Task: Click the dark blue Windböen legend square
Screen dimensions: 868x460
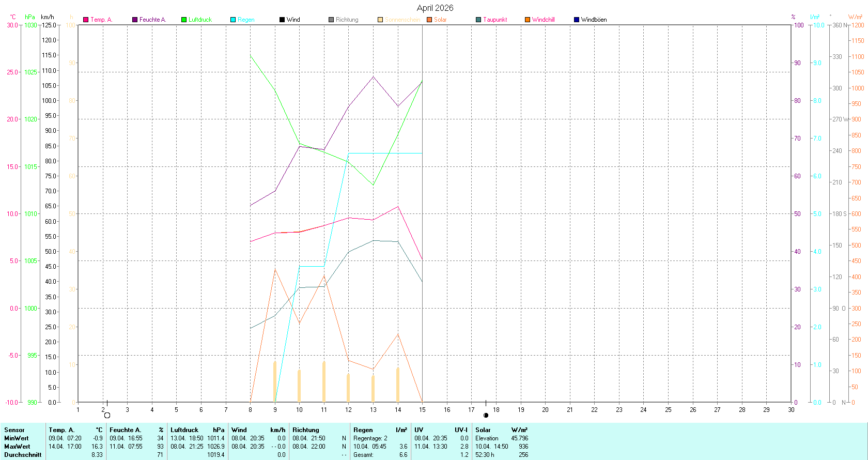Action: pyautogui.click(x=577, y=20)
